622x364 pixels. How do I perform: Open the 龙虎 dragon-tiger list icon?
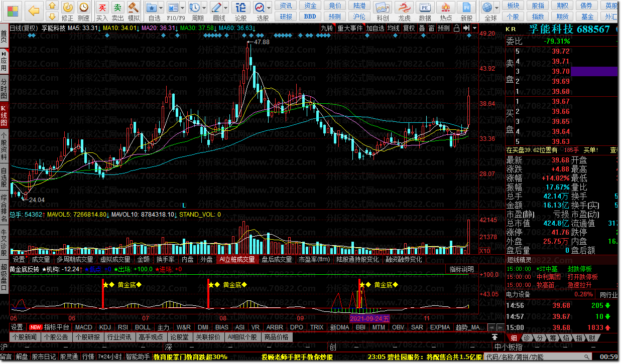405,8
